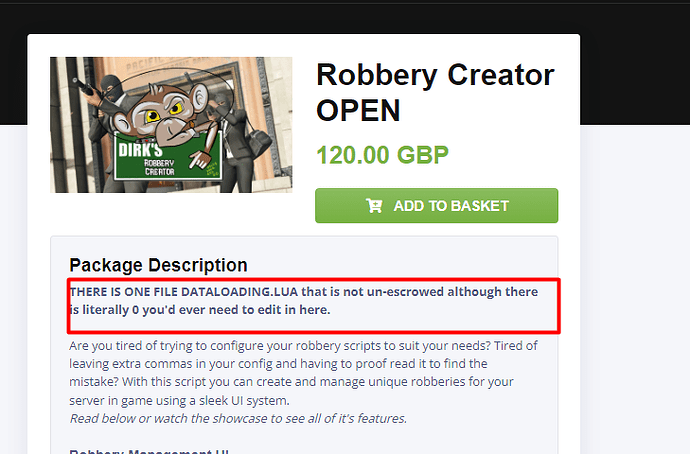
Task: Click the word OPEN in the title
Action: [358, 110]
